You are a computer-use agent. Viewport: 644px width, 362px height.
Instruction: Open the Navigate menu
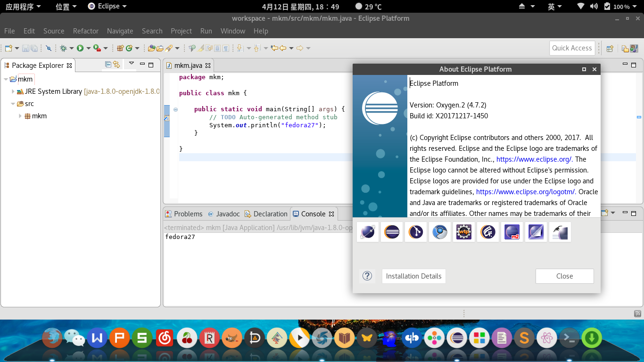pyautogui.click(x=120, y=31)
